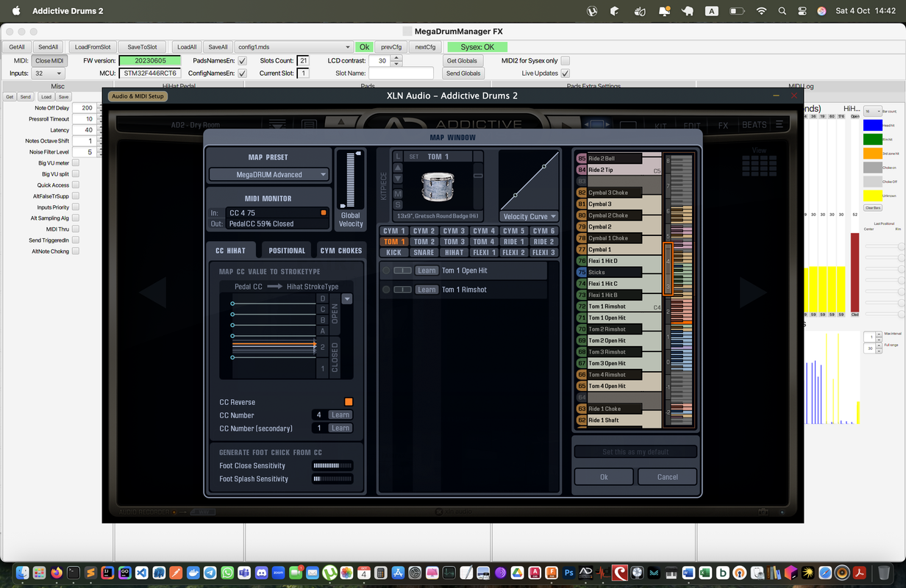Image resolution: width=906 pixels, height=588 pixels.
Task: Toggle CC Reverse orange switch
Action: [349, 402]
